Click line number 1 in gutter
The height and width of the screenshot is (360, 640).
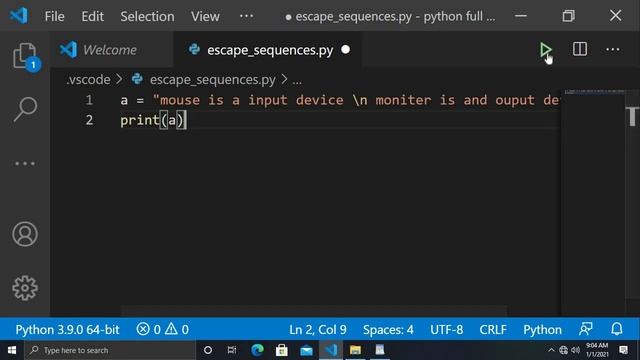coord(89,100)
